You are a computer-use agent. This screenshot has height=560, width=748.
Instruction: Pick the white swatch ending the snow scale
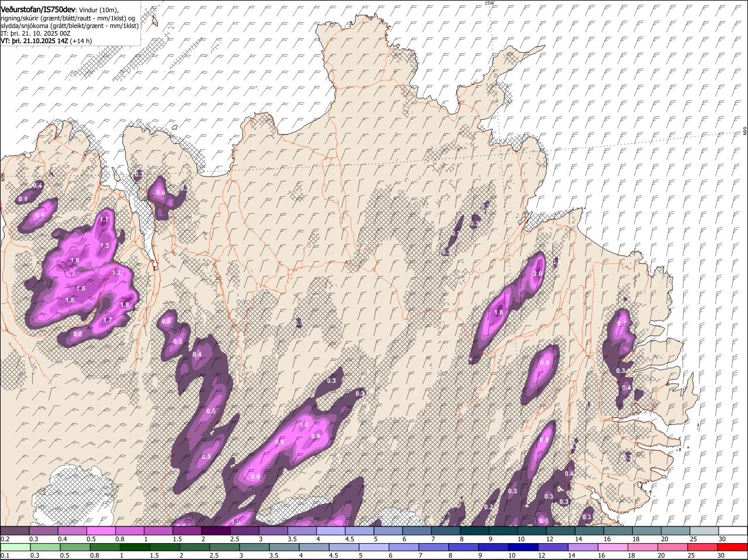pyautogui.click(x=733, y=531)
